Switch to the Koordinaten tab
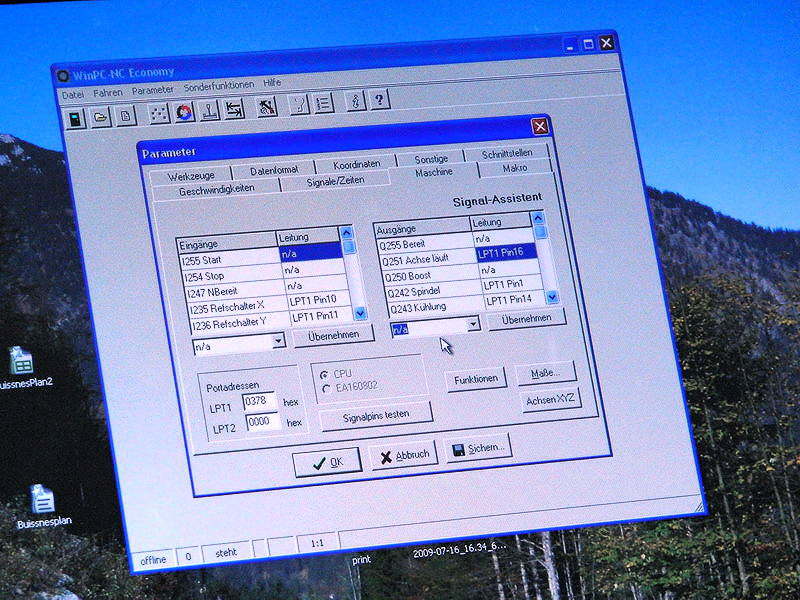800x600 pixels. (357, 164)
